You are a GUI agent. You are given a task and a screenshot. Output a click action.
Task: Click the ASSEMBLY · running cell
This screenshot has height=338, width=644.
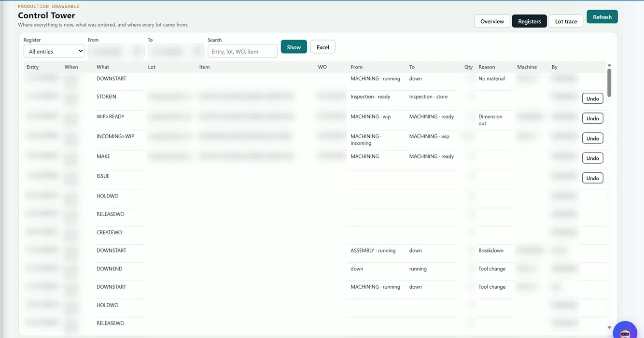(x=373, y=251)
